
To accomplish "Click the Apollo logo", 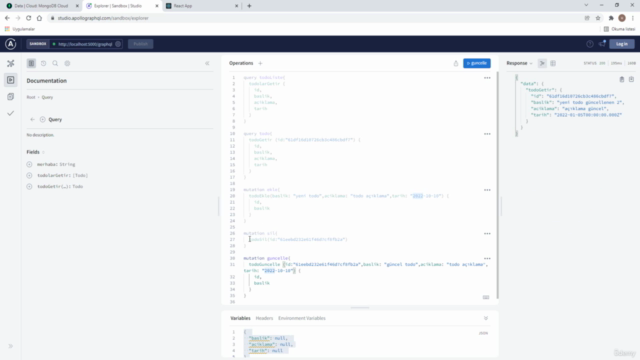I will [x=11, y=44].
